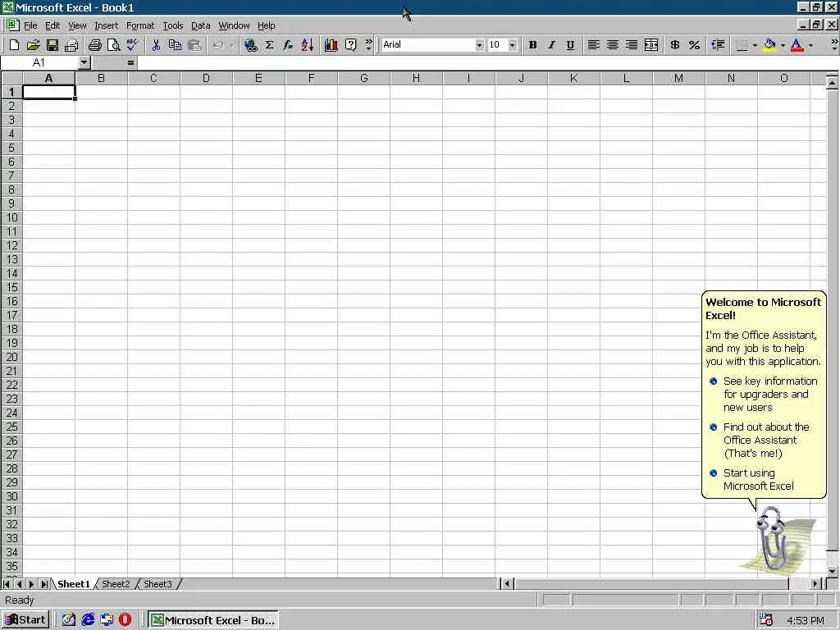Viewport: 840px width, 630px height.
Task: Open the Borders dropdown arrow
Action: 755,46
